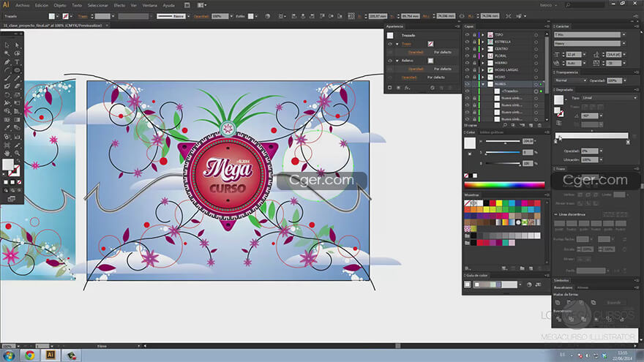The width and height of the screenshot is (644, 362).
Task: Toggle the lock on HIERRO layer
Action: pyautogui.click(x=474, y=63)
